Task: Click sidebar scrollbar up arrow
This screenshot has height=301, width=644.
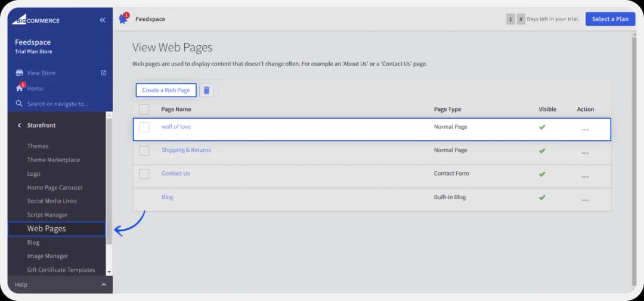Action: point(109,116)
